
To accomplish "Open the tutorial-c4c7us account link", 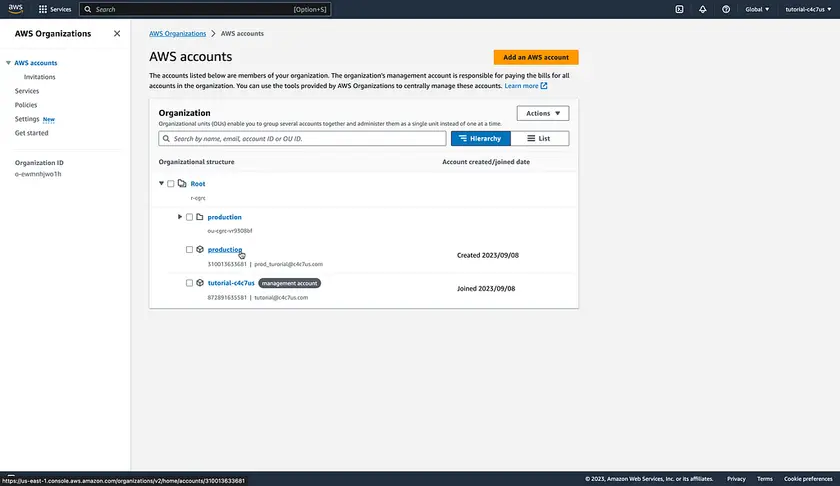I will (x=231, y=283).
